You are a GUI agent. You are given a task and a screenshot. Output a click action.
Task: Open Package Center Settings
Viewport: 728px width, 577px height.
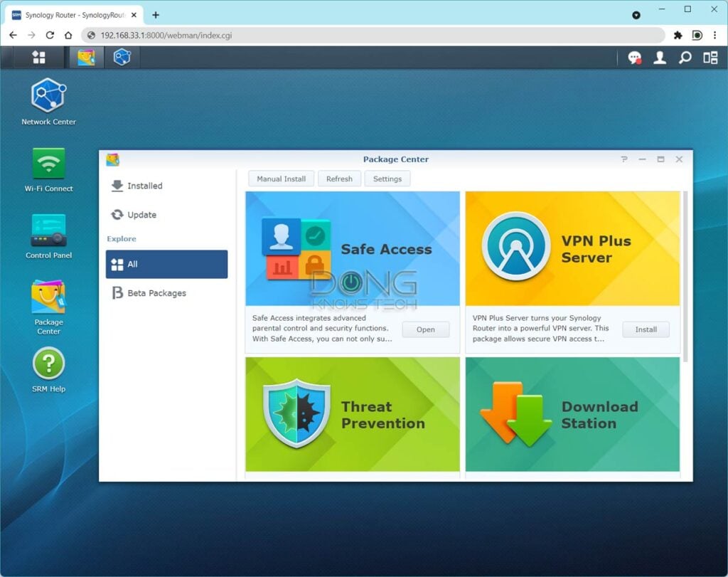tap(387, 179)
